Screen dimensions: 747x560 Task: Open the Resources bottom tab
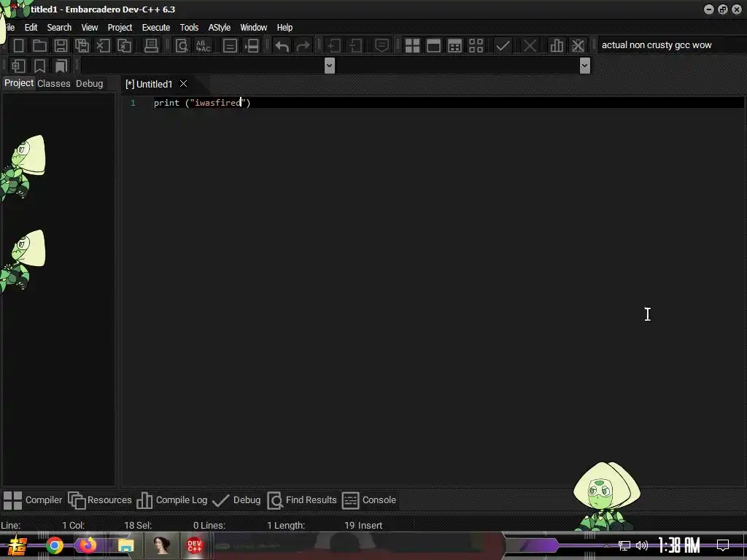[x=99, y=500]
